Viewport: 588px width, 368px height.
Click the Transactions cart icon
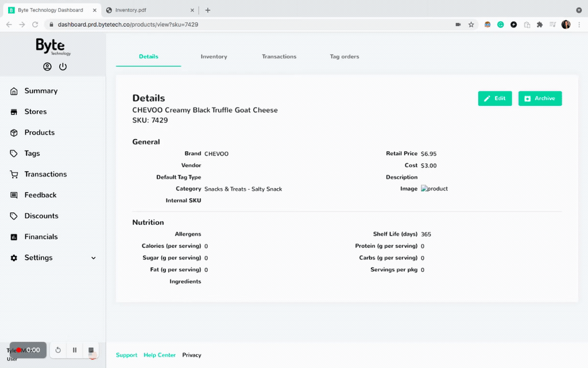coord(14,175)
